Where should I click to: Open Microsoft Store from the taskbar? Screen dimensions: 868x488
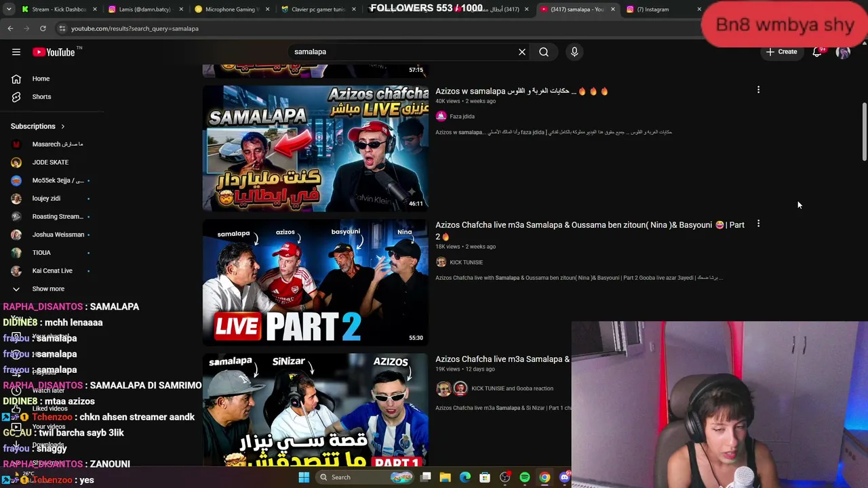[485, 477]
